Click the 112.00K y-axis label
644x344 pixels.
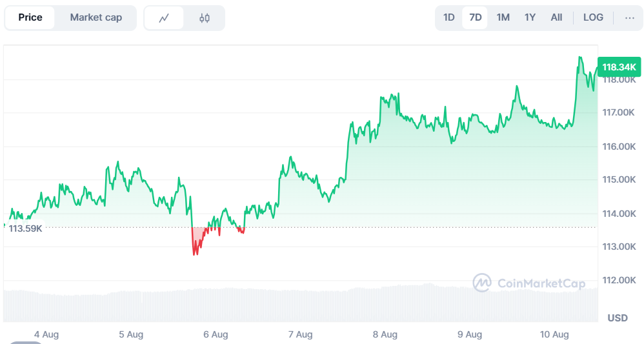[619, 280]
